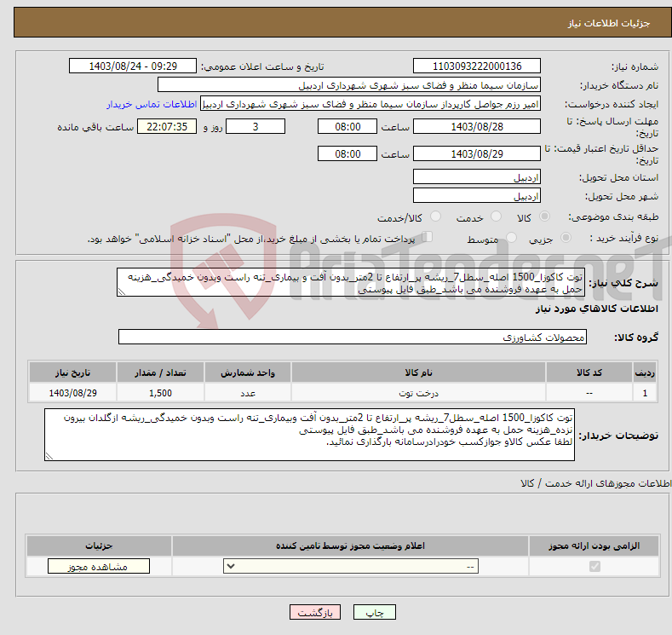Click the کد کالا column header
The image size is (672, 635).
[x=589, y=372]
